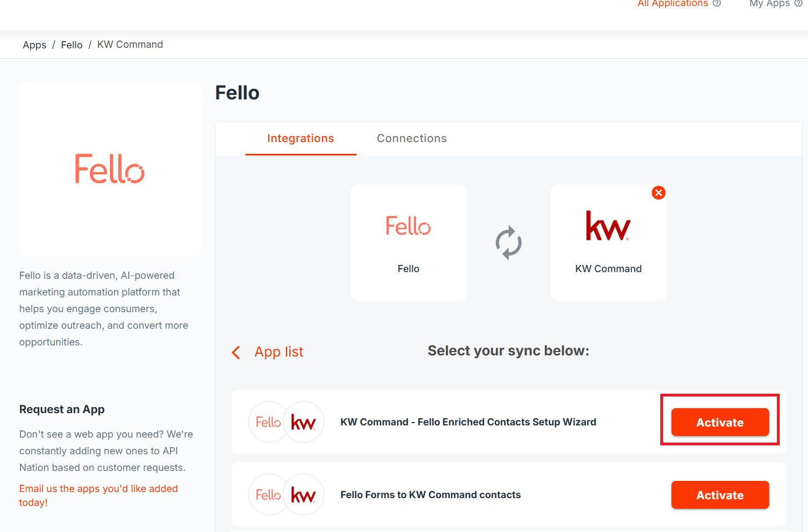Click Fello-KW icon on Enriched Contacts row

click(286, 422)
